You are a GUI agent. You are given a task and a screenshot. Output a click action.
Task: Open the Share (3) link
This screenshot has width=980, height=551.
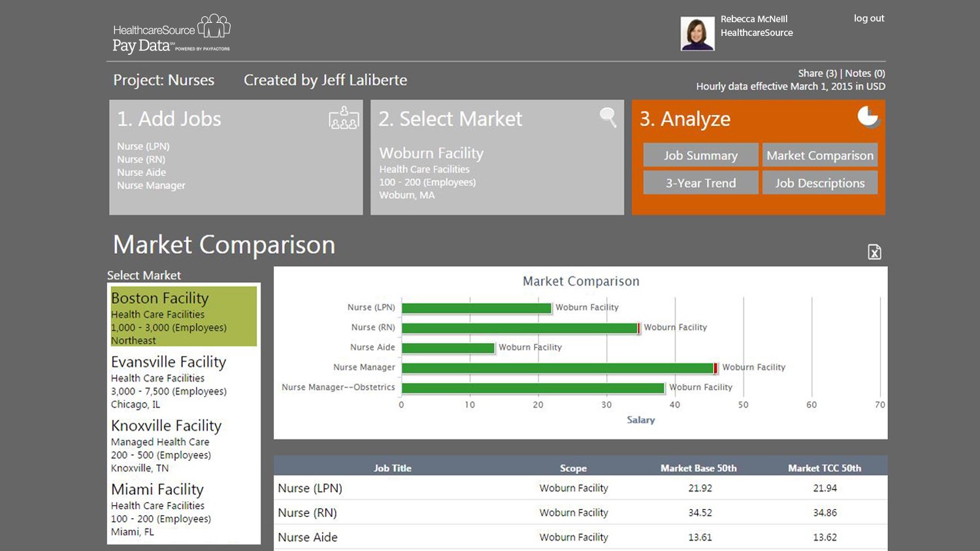click(x=817, y=73)
